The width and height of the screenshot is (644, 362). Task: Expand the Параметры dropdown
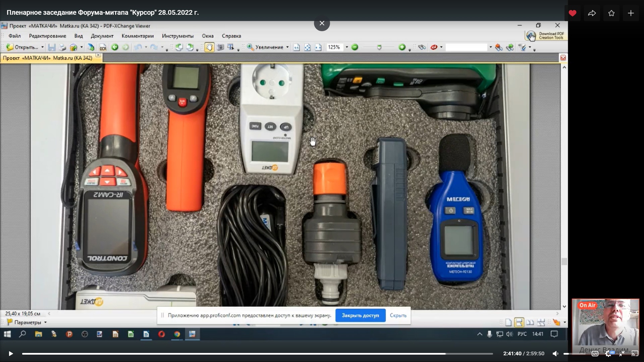point(45,322)
